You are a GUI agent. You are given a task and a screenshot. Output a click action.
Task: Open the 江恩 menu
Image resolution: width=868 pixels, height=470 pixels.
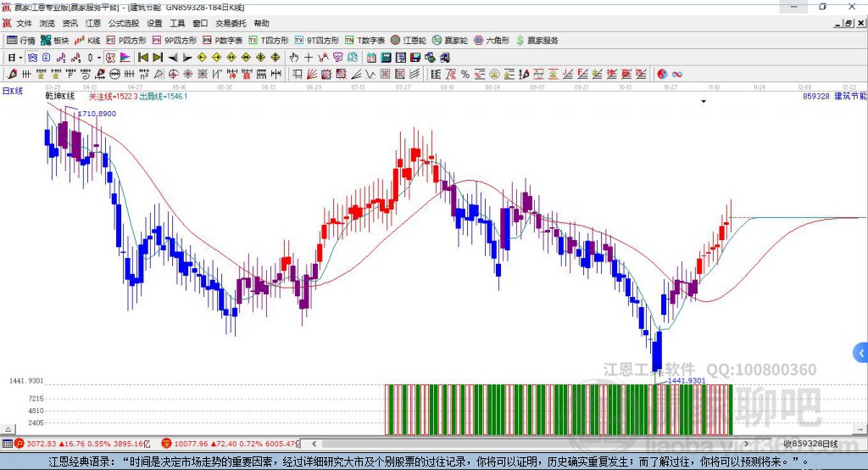point(93,23)
